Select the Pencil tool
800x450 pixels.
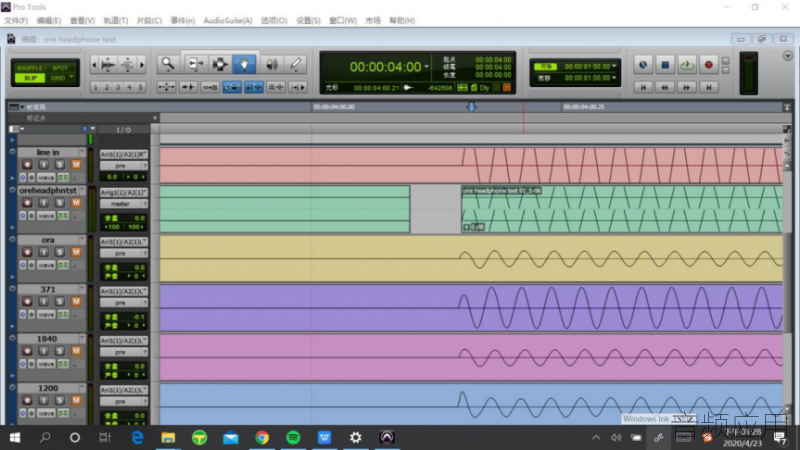pyautogui.click(x=295, y=64)
